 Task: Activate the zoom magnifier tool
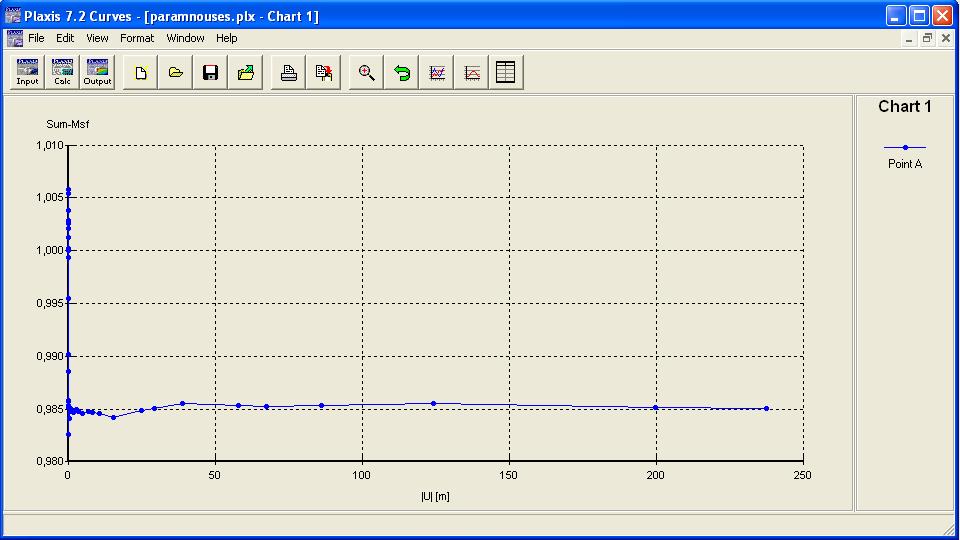[x=366, y=72]
